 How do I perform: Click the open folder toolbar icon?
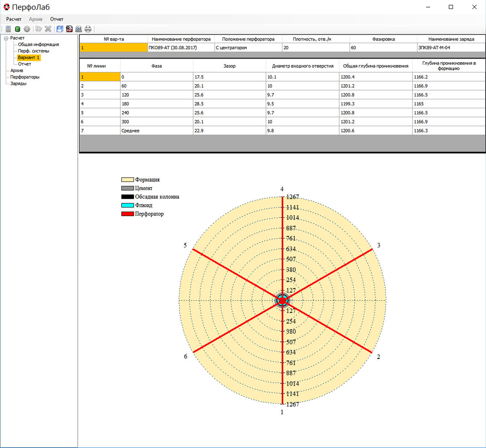pos(39,29)
